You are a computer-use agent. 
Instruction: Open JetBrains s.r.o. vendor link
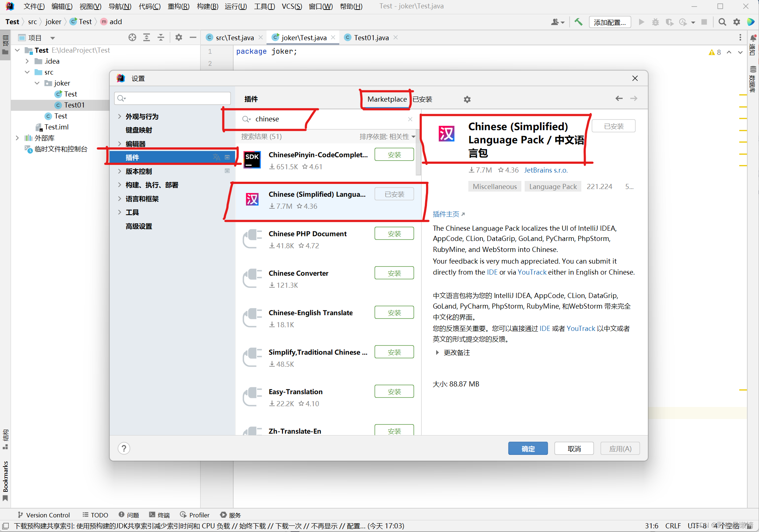tap(545, 170)
